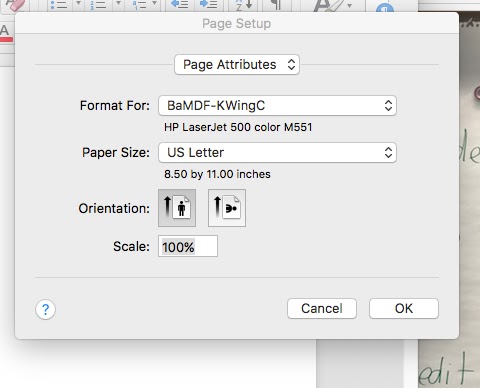Toggle the paragraph marks pilcrow icon
Screen dimensions: 480x388
tap(276, 5)
